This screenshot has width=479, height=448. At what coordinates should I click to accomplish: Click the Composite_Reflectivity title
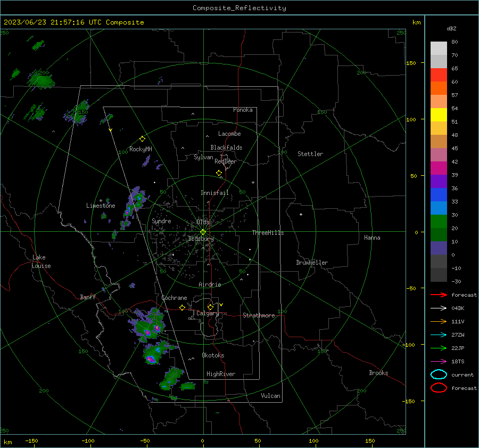239,8
